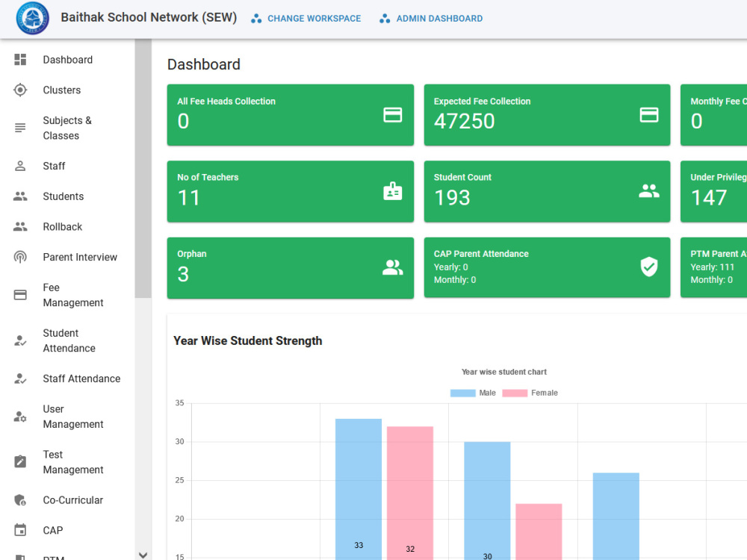Click the blue male bar labeled 30
Screen dimensions: 747x560
coord(487,500)
